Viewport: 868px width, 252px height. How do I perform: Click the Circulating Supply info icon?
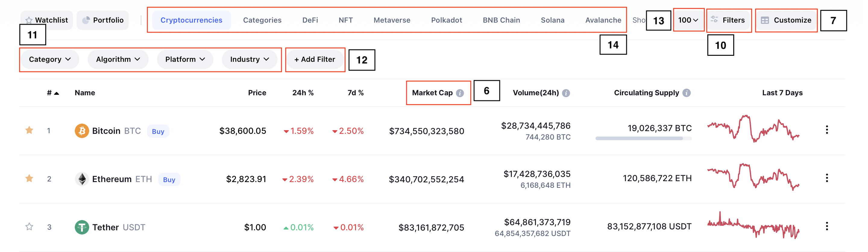click(x=686, y=93)
